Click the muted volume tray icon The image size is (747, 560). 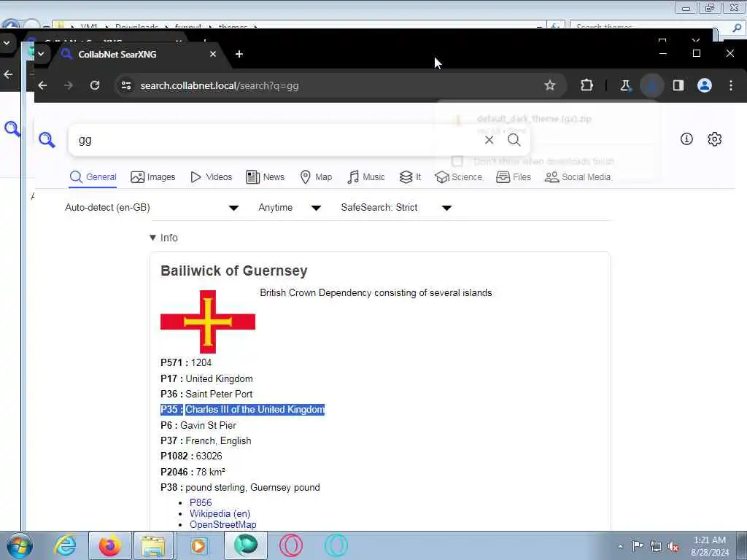pos(673,547)
